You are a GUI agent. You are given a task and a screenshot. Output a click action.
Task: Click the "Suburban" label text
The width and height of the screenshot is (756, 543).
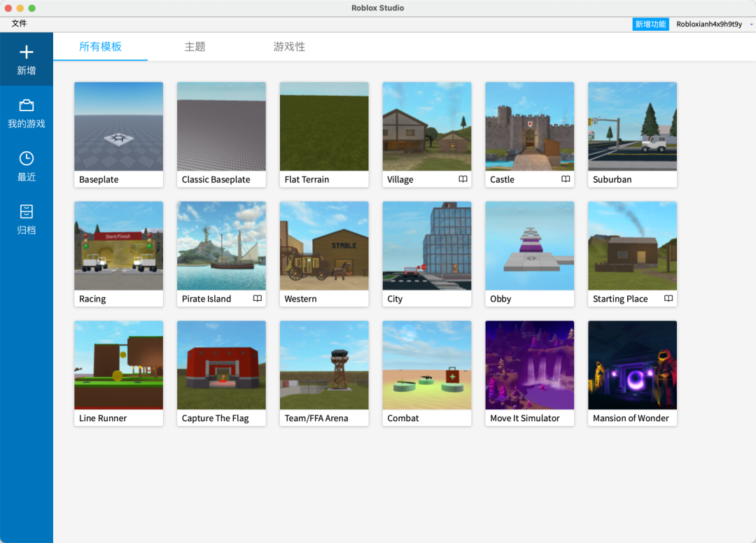pos(612,180)
